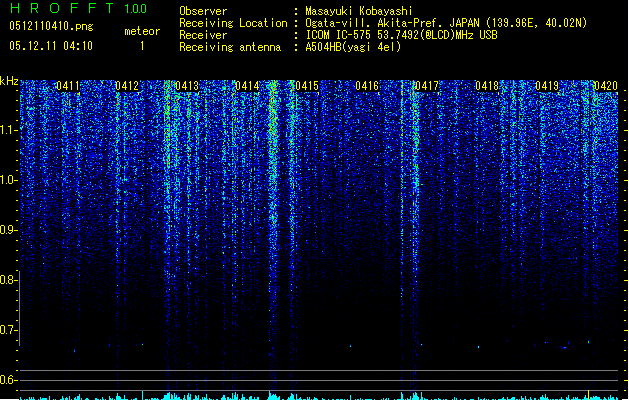Click the 0412 time marker

tap(127, 86)
